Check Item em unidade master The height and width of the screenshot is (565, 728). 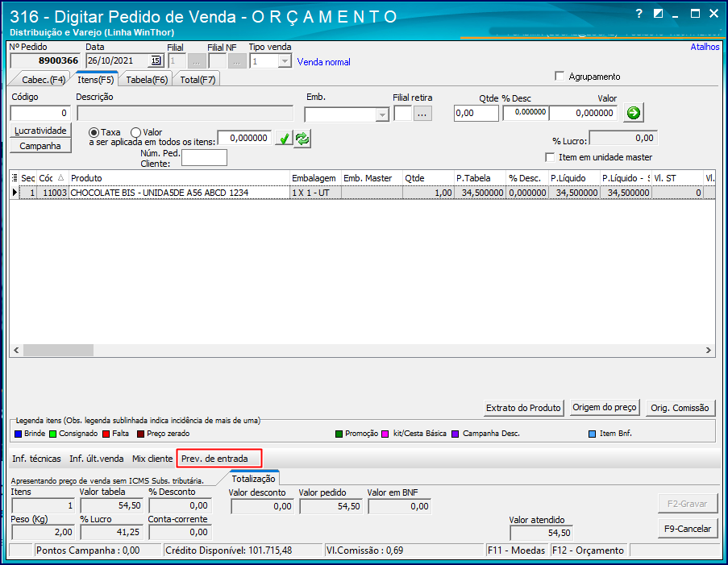[x=550, y=157]
